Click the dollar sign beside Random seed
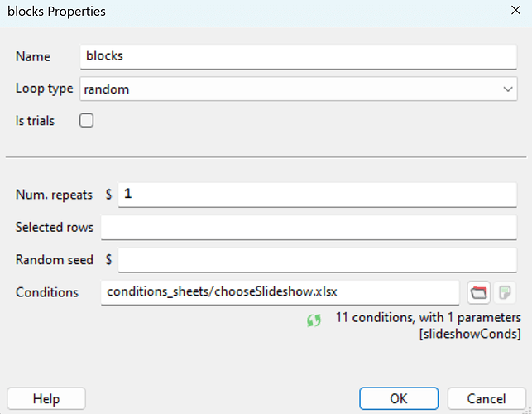 (x=109, y=259)
